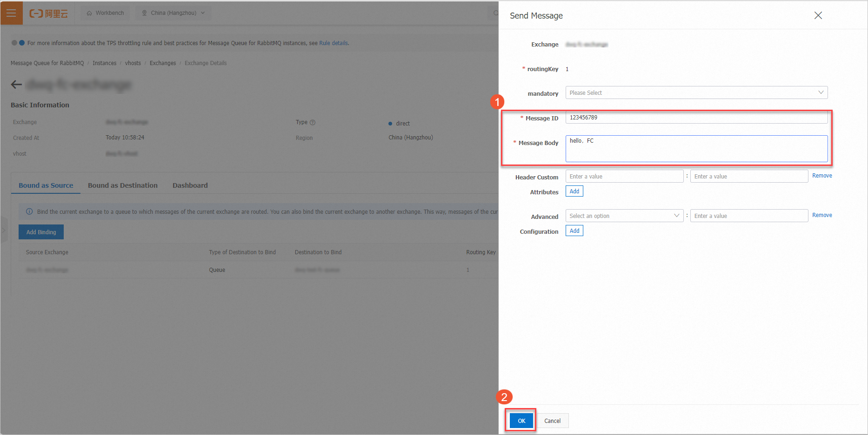This screenshot has height=435, width=868.
Task: Open the Dashboard tab
Action: (190, 185)
